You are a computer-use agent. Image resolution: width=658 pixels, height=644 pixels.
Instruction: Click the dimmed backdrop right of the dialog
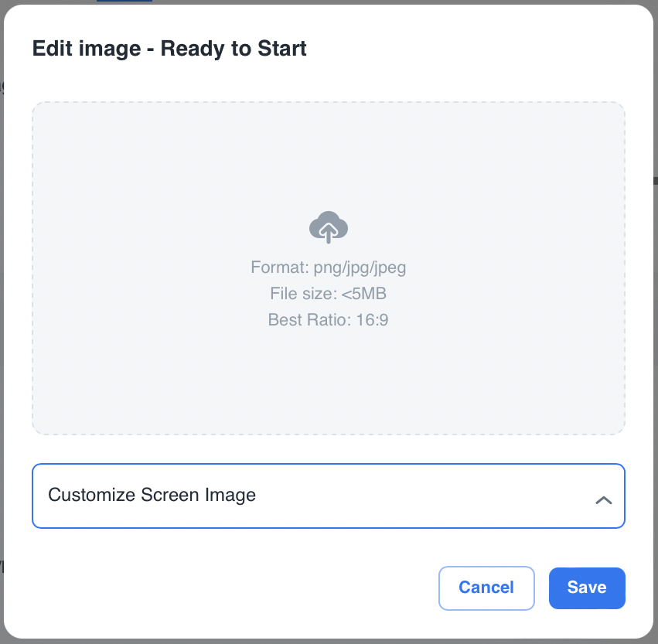(x=654, y=309)
